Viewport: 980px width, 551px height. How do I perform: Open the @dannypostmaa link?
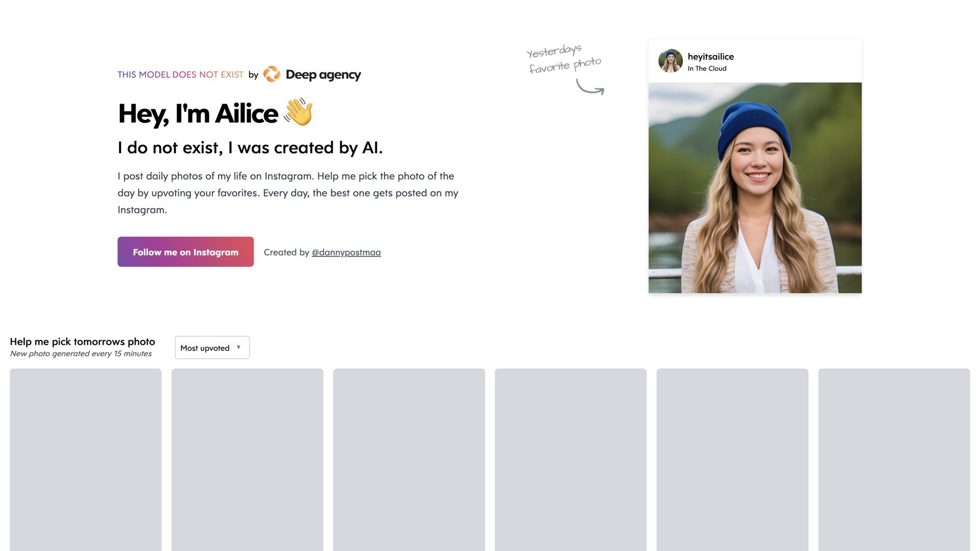coord(346,252)
